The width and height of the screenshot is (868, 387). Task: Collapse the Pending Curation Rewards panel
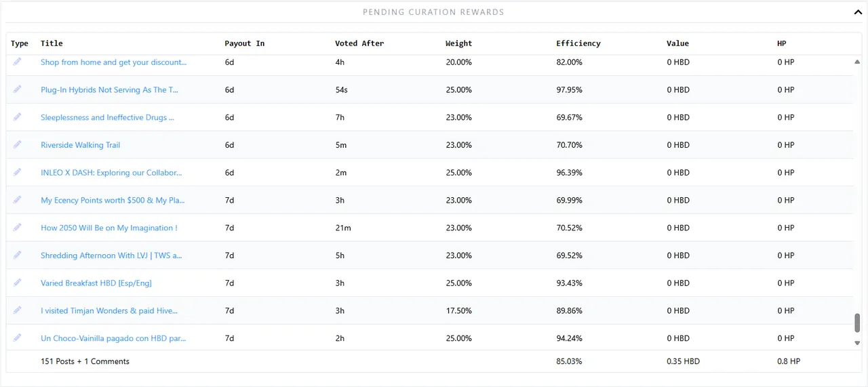pyautogui.click(x=858, y=12)
